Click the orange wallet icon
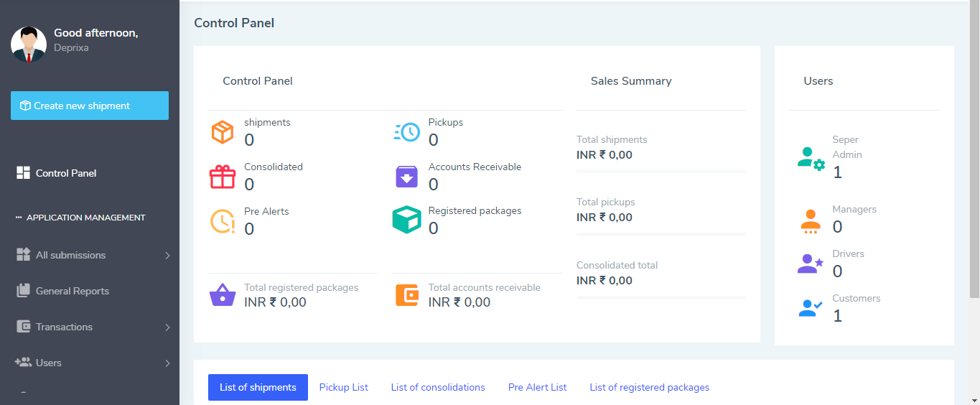 (x=407, y=295)
